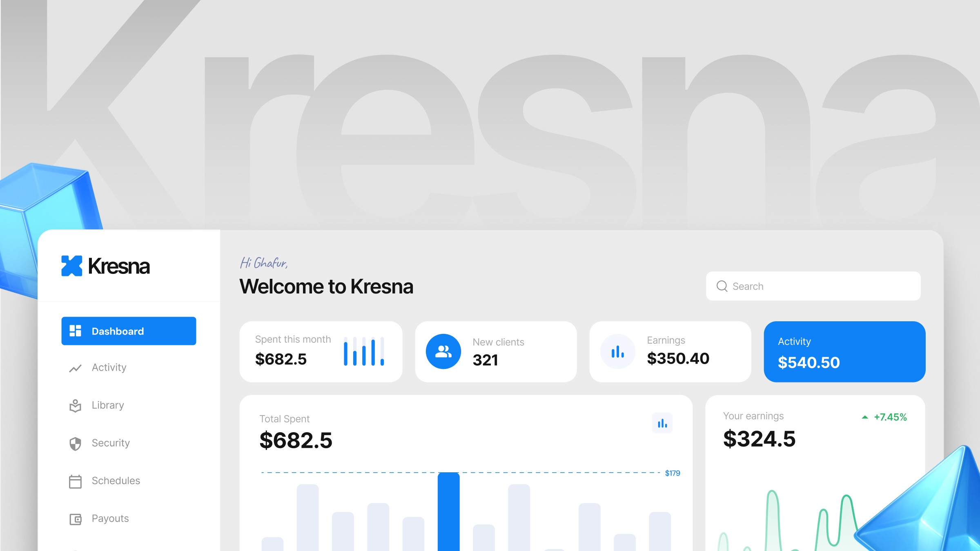Click the Schedules calendar icon
The width and height of the screenshot is (980, 551).
pos(76,482)
